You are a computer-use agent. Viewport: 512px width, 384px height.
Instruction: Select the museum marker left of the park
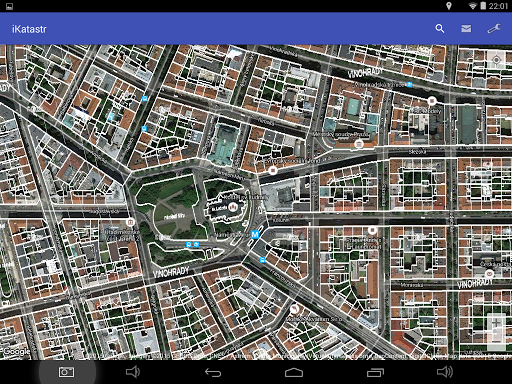pos(130,222)
